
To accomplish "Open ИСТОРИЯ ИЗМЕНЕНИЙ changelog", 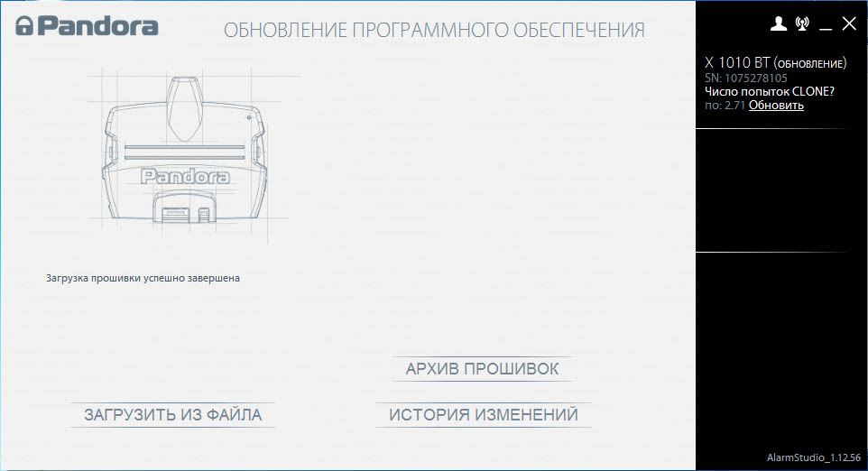I will coord(483,415).
